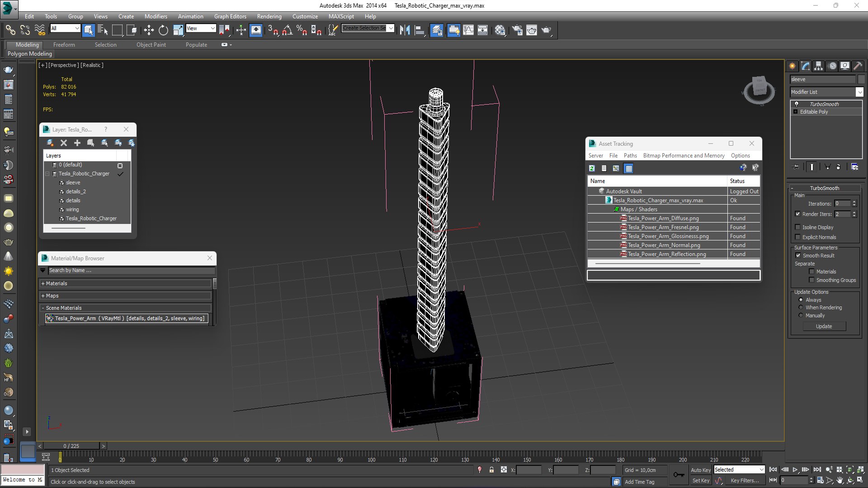Viewport: 868px width, 488px height.
Task: Select the Move transform tool
Action: 148,30
